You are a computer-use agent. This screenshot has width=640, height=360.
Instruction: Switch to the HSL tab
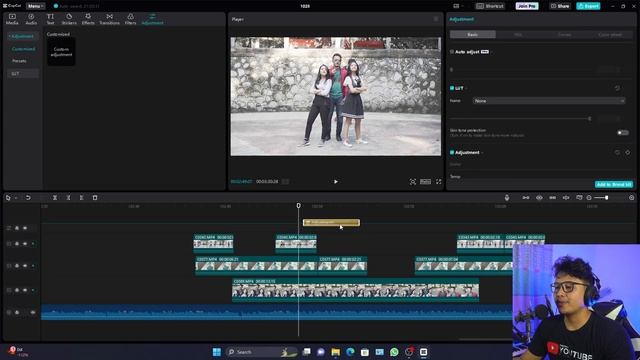518,35
